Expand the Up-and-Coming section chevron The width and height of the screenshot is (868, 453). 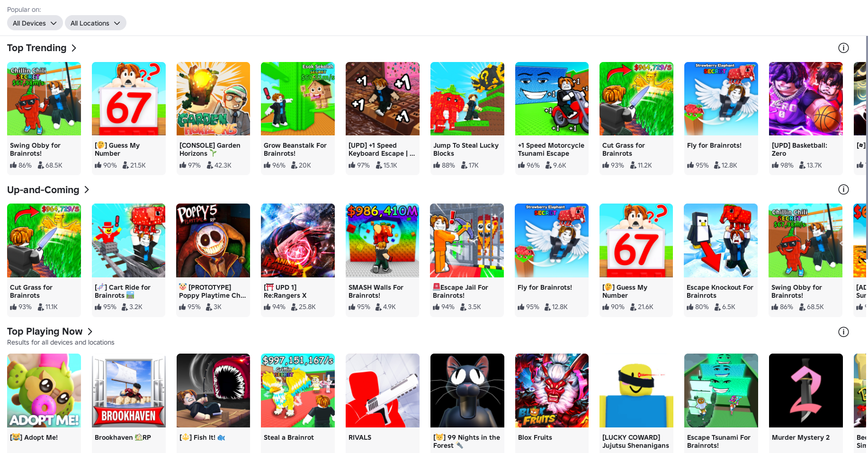point(87,189)
